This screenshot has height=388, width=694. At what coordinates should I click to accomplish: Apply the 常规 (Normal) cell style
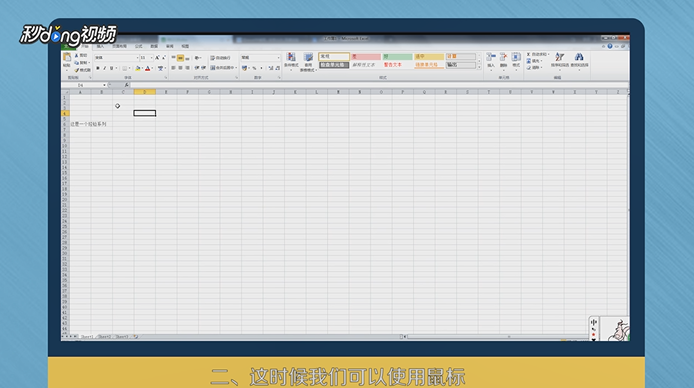pyautogui.click(x=334, y=56)
